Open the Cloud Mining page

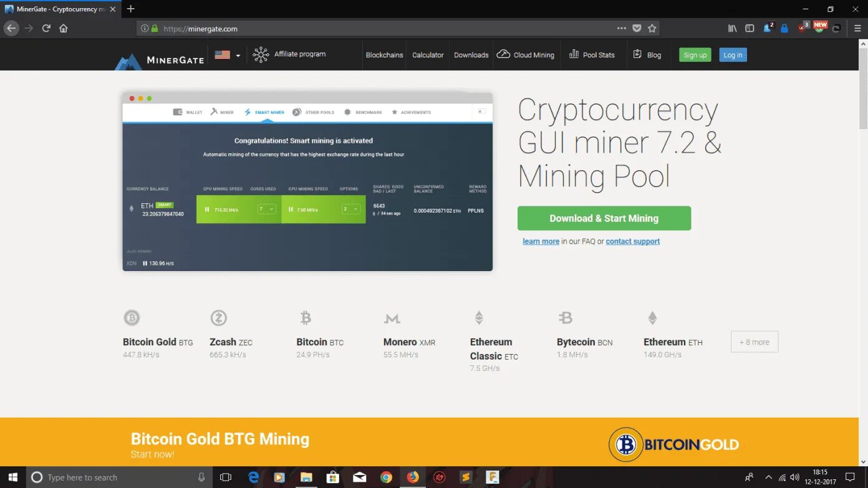(x=525, y=55)
